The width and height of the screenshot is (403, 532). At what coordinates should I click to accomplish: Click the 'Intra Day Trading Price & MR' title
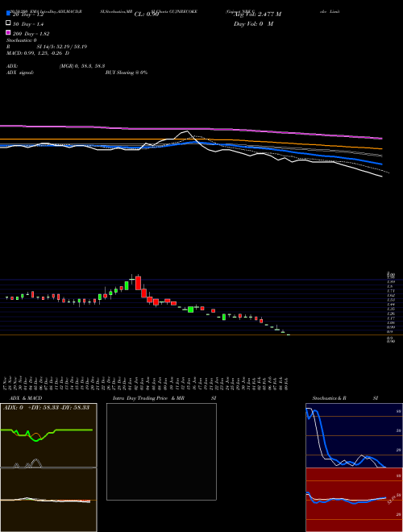pyautogui.click(x=148, y=398)
